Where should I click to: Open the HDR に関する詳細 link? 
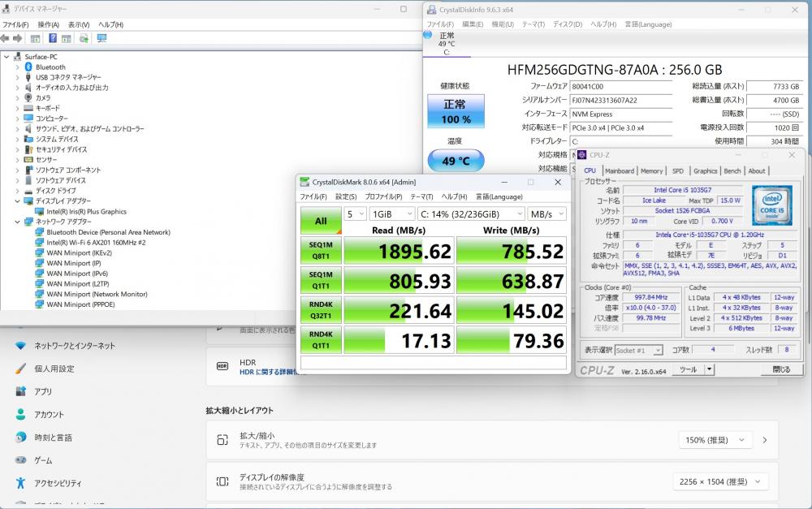coord(267,372)
